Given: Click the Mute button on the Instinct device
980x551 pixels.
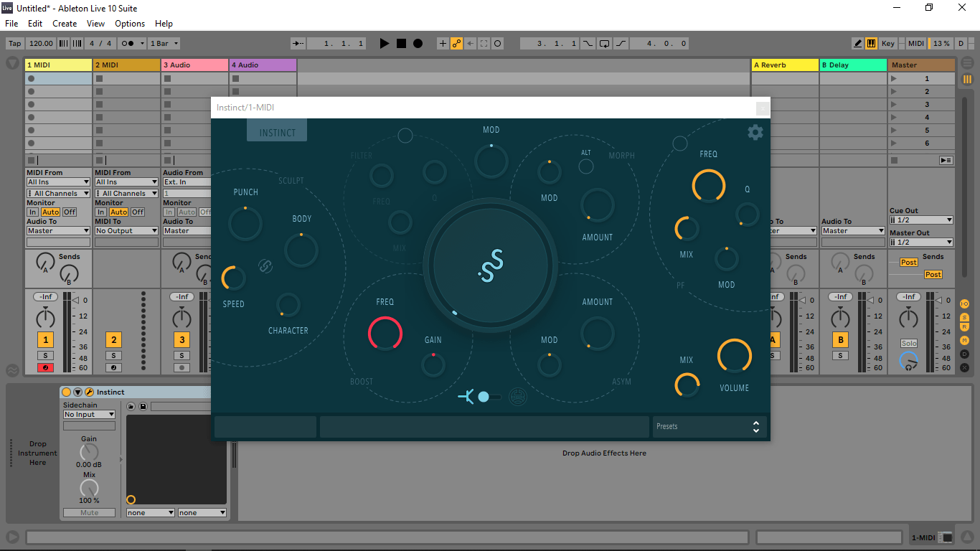Looking at the screenshot, I should pyautogui.click(x=89, y=512).
